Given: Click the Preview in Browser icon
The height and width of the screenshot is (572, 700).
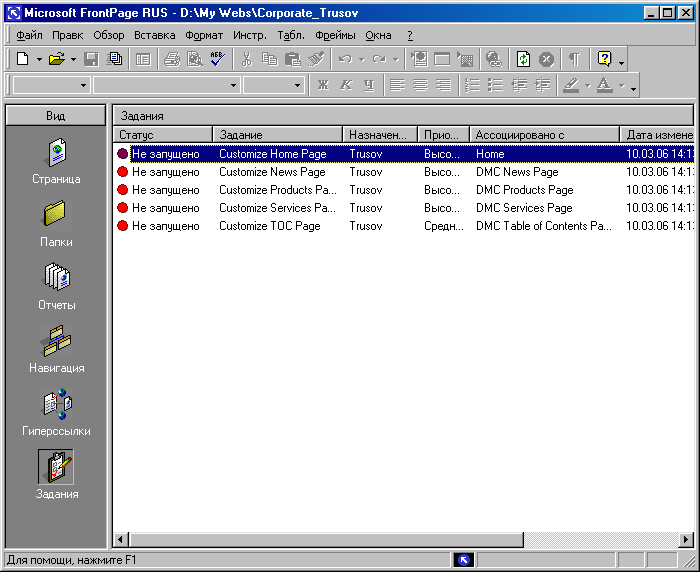Looking at the screenshot, I should pyautogui.click(x=195, y=59).
